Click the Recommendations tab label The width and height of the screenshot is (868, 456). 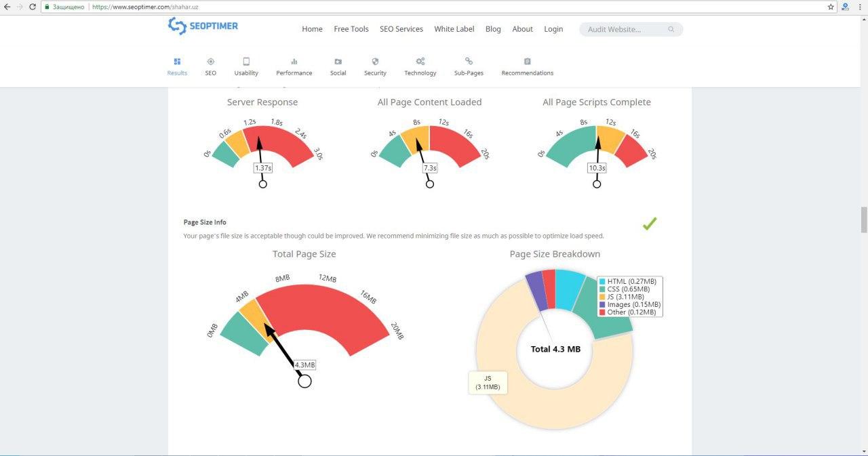[x=528, y=73]
